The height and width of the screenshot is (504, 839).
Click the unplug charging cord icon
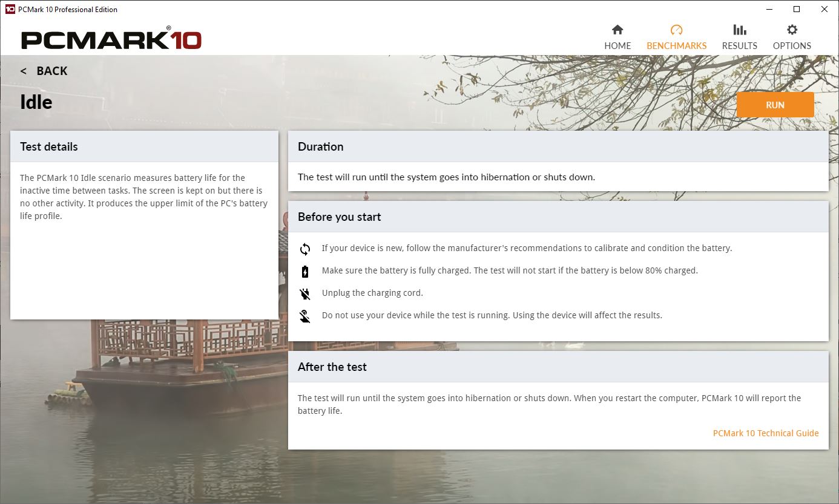point(305,293)
